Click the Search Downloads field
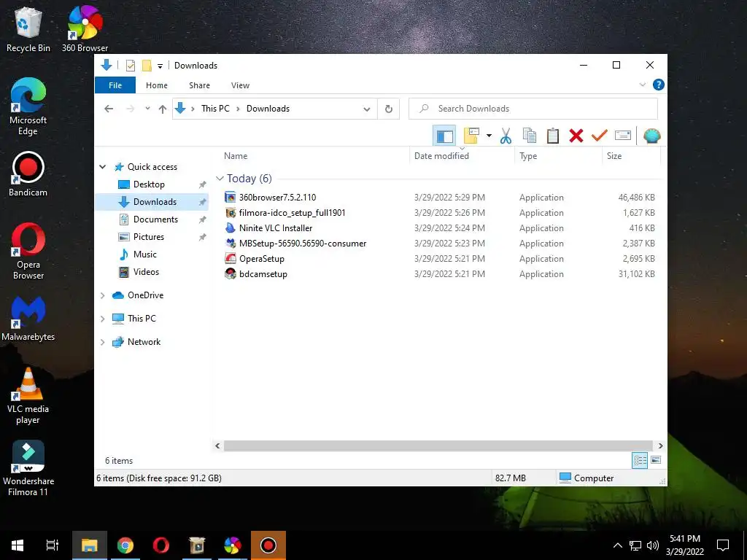This screenshot has height=560, width=747. coord(533,109)
